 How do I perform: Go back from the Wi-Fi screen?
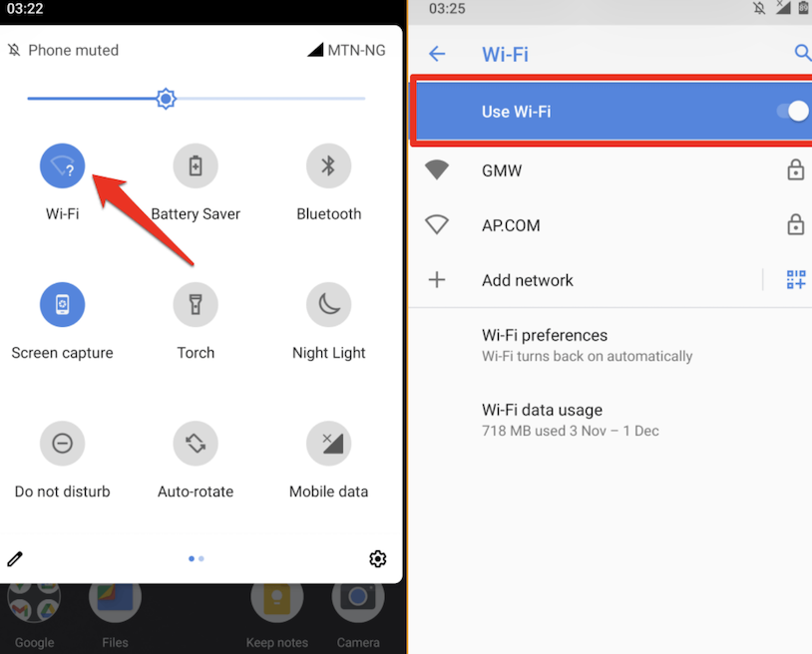click(437, 54)
